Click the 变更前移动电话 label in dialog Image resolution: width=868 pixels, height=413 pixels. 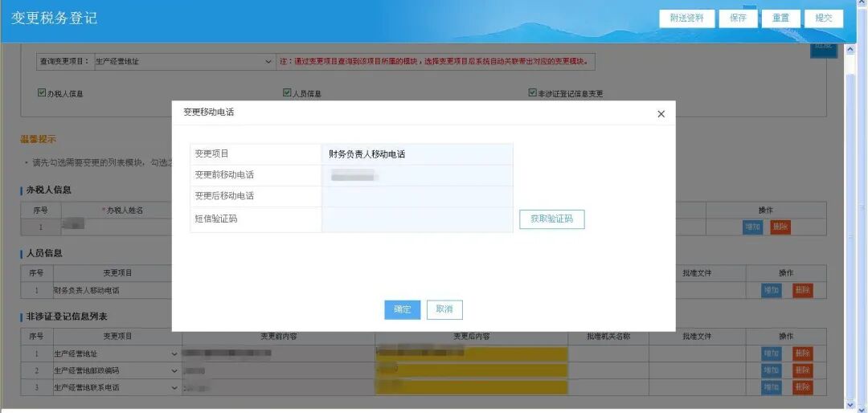224,175
